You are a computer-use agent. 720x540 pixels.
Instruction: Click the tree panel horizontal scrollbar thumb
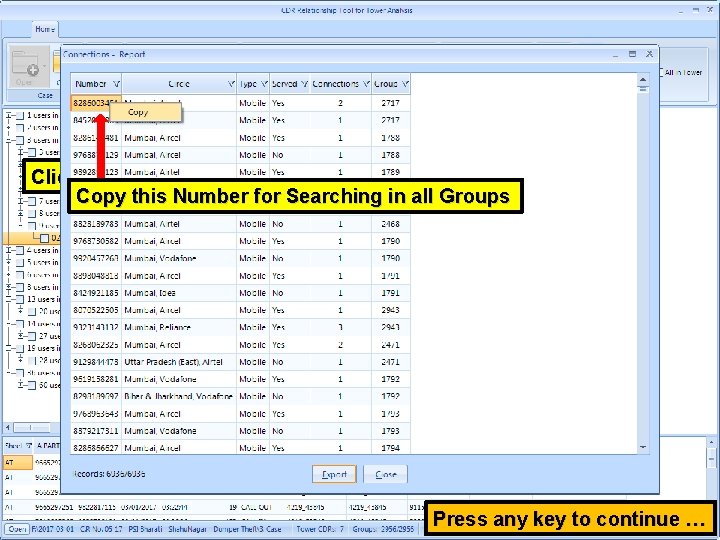click(x=31, y=428)
